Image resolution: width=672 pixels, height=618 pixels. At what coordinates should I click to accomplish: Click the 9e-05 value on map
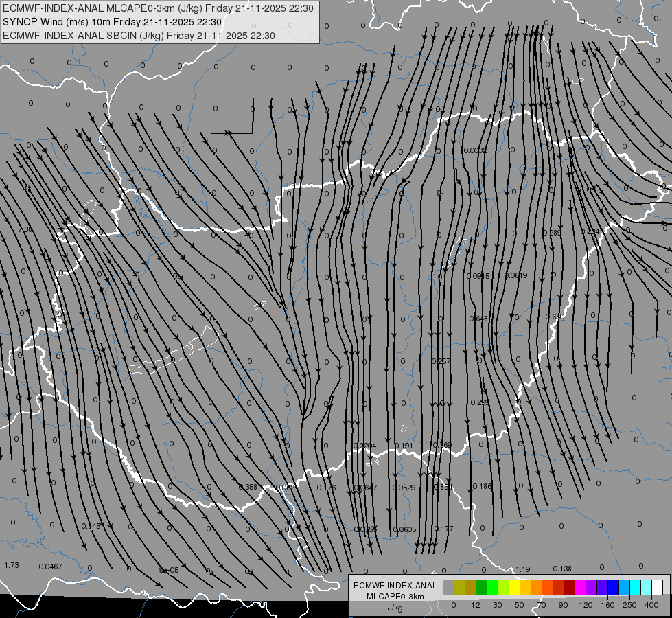coord(169,570)
